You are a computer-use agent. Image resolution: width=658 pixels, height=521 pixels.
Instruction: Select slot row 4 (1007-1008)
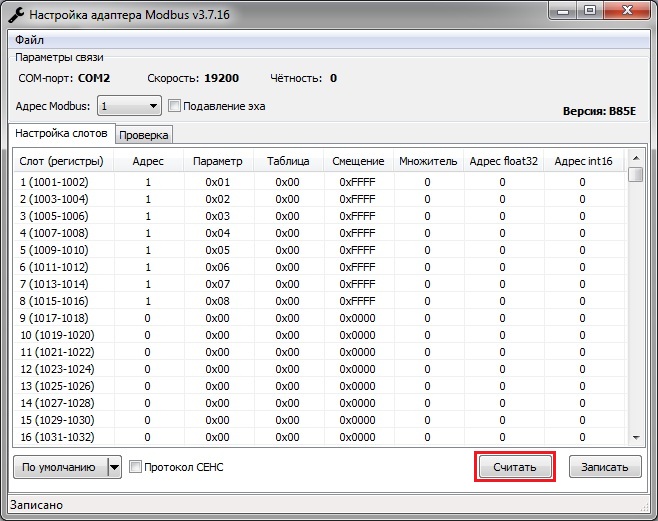pos(320,233)
